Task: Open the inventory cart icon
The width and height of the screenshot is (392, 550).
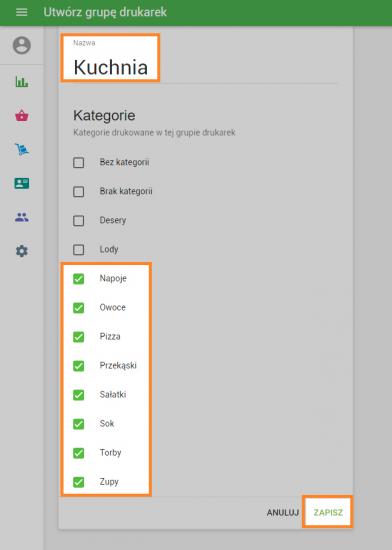Action: (x=22, y=149)
